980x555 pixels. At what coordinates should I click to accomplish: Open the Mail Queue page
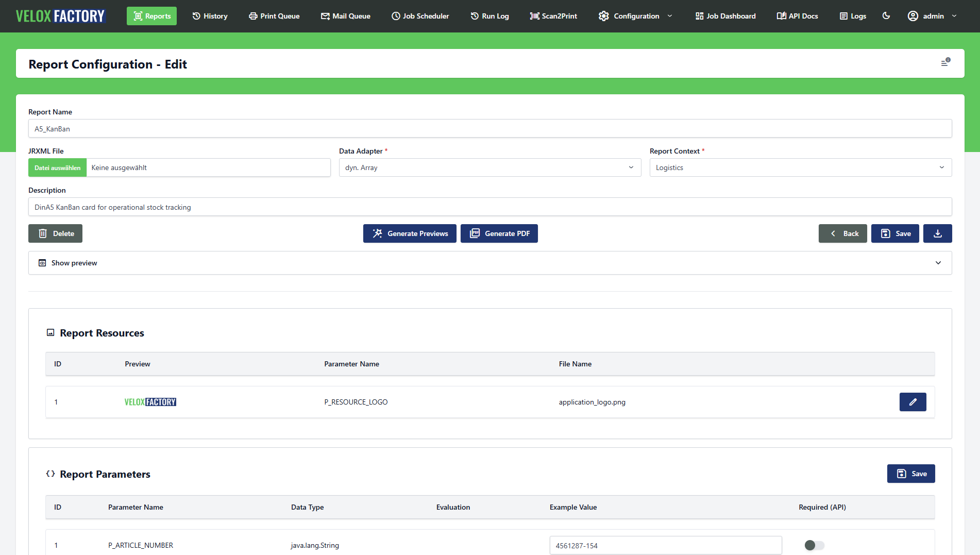pyautogui.click(x=345, y=16)
